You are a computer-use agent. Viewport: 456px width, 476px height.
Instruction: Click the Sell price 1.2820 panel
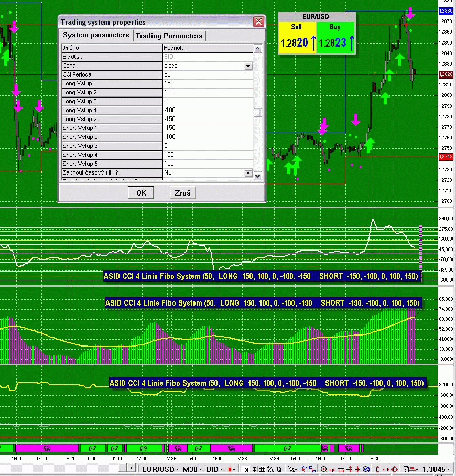pos(297,38)
